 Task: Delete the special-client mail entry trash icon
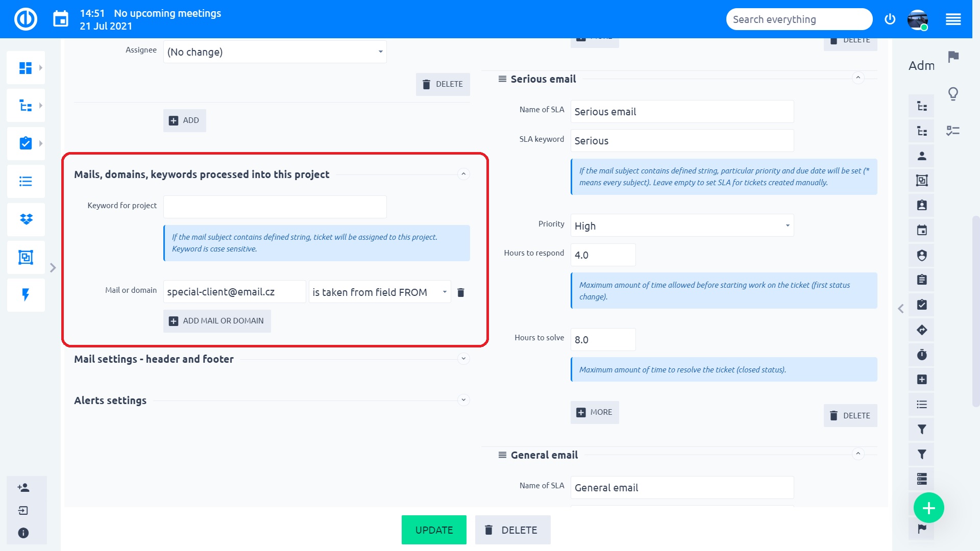click(460, 292)
